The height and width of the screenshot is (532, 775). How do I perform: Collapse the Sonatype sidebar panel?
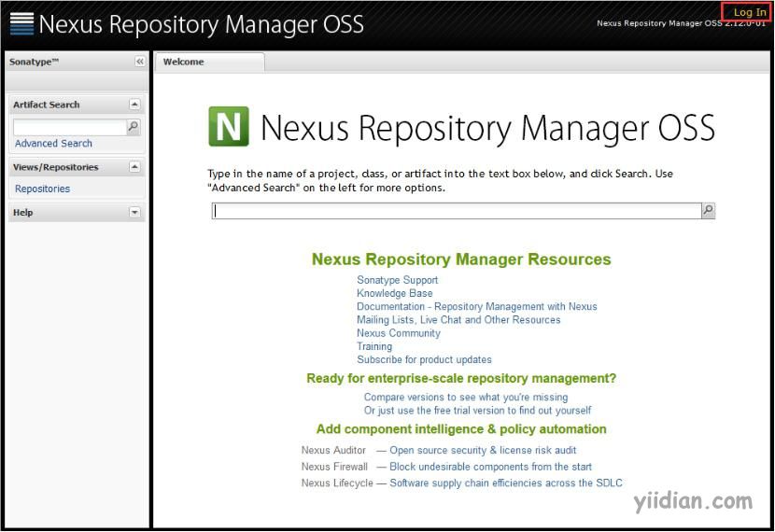140,62
